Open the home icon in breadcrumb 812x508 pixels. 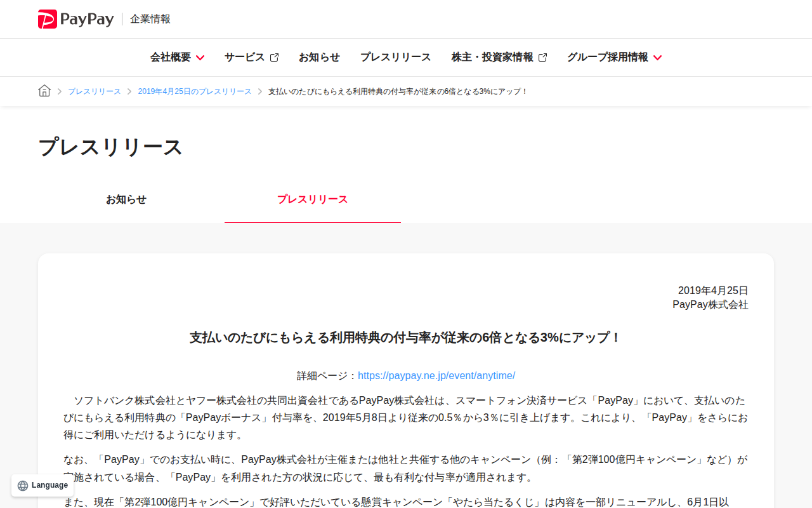coord(44,91)
